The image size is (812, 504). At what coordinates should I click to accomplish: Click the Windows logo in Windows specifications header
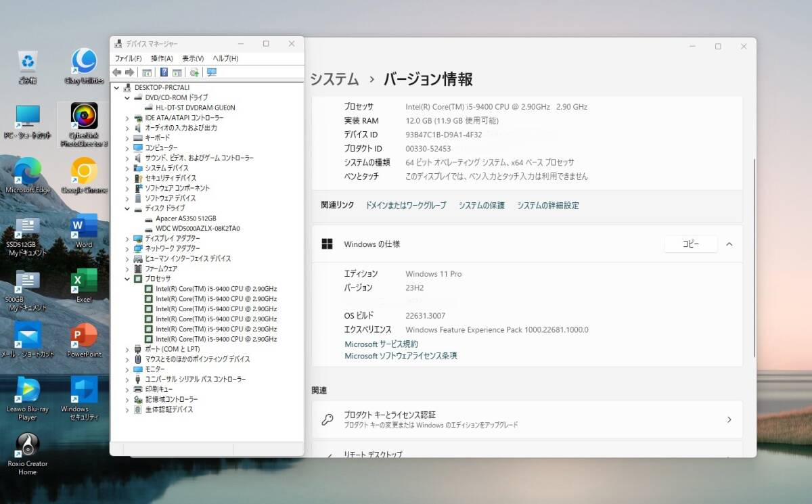point(328,244)
